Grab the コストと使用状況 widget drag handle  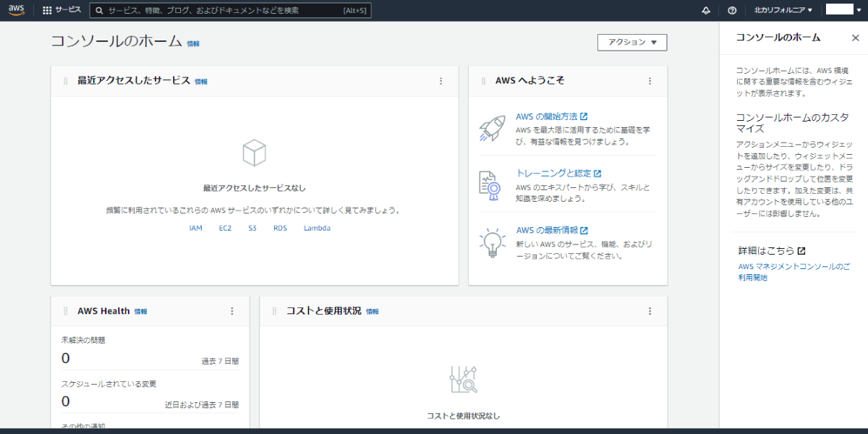274,311
